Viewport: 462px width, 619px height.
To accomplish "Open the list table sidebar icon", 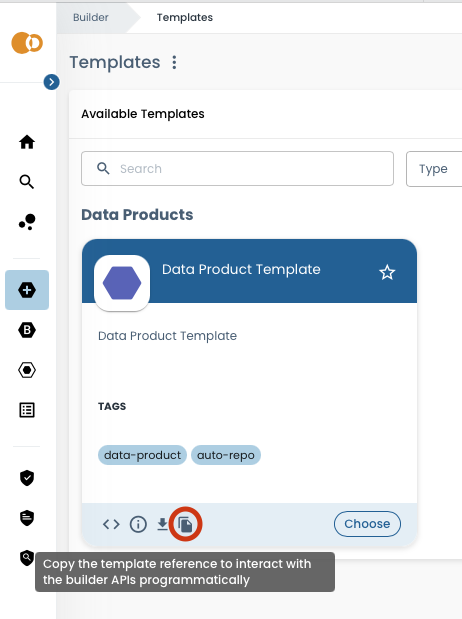I will (x=27, y=410).
